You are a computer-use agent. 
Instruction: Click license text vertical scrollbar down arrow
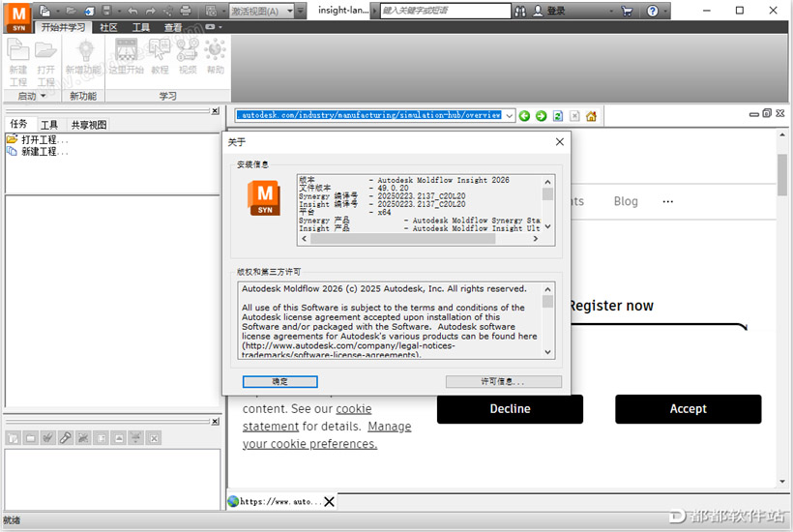547,352
